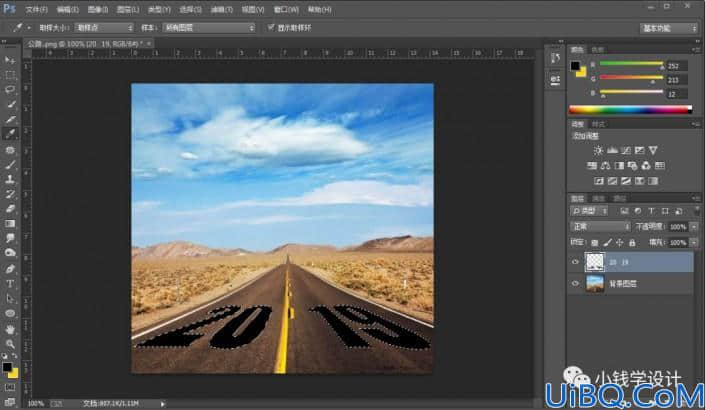Hide the background layer
This screenshot has width=705, height=410.
point(575,284)
